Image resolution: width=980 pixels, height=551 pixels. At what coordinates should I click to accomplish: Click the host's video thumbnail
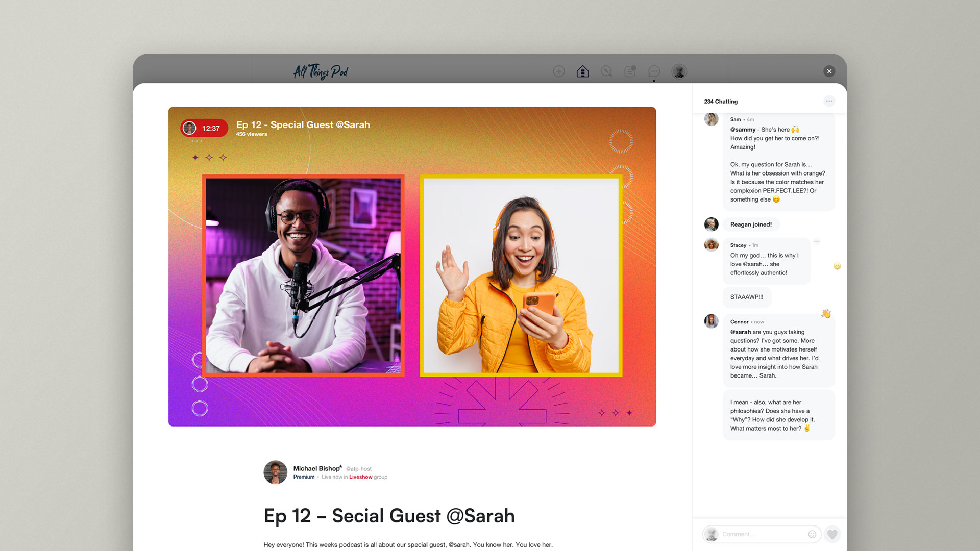pyautogui.click(x=303, y=275)
